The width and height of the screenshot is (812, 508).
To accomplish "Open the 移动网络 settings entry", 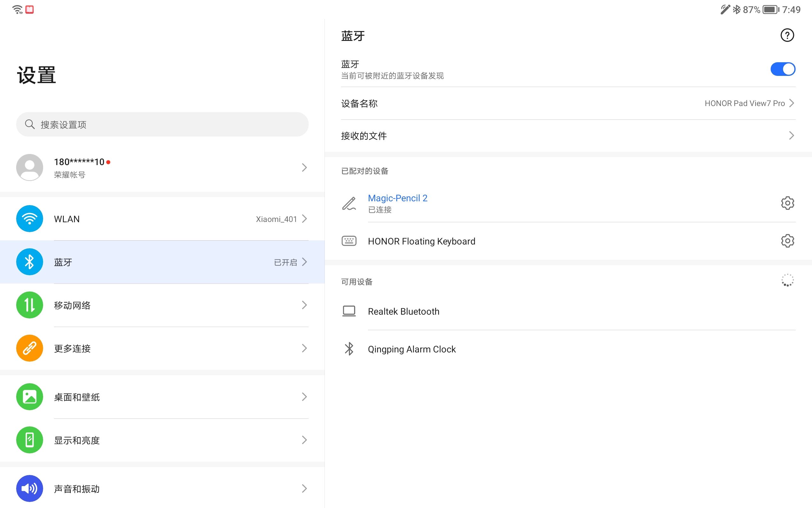I will click(162, 305).
